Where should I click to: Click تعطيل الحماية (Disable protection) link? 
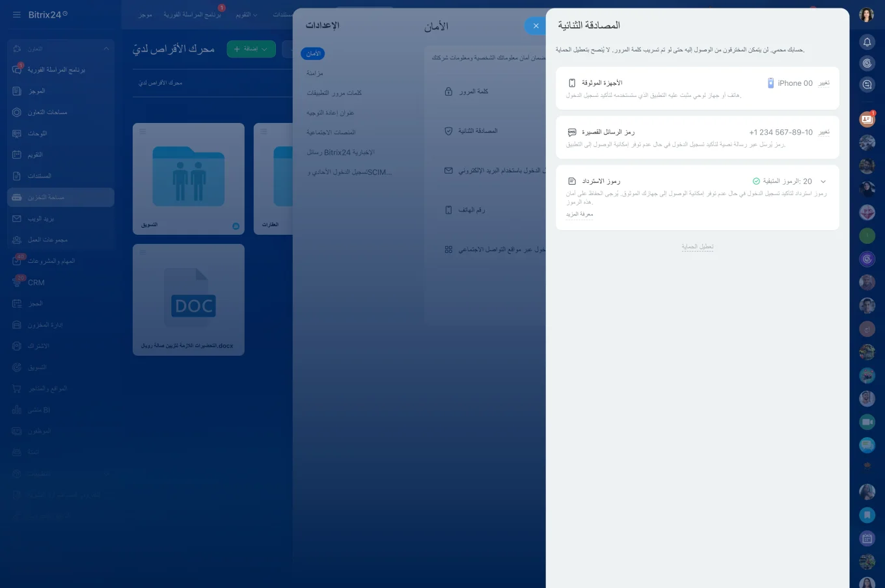pos(697,247)
